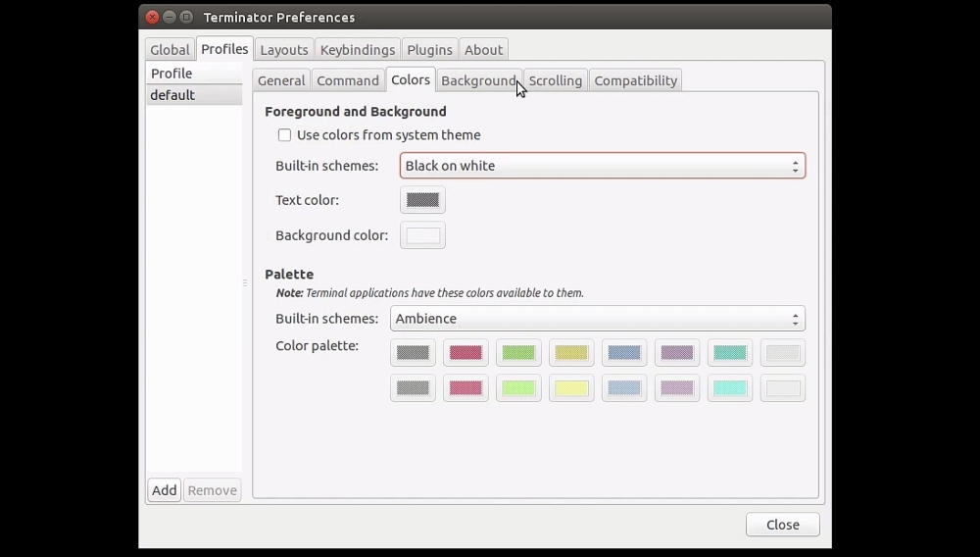This screenshot has width=980, height=557.
Task: Pick the bright green palette swatch in bottom row
Action: [x=518, y=387]
